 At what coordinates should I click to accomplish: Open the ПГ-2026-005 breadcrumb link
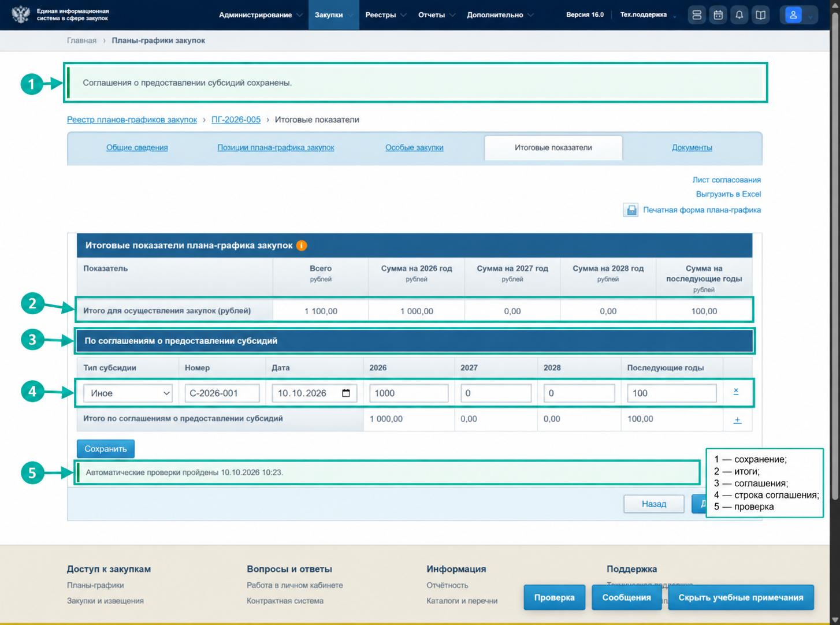[236, 120]
